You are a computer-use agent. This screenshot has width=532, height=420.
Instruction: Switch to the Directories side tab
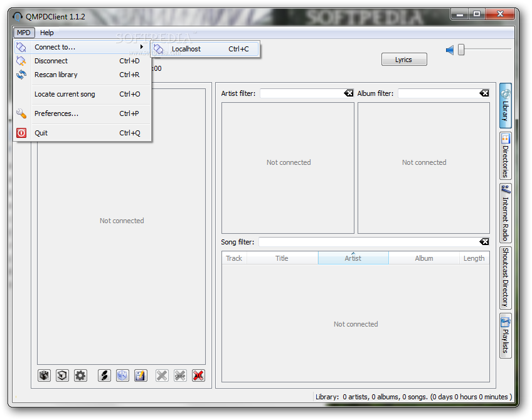(506, 155)
